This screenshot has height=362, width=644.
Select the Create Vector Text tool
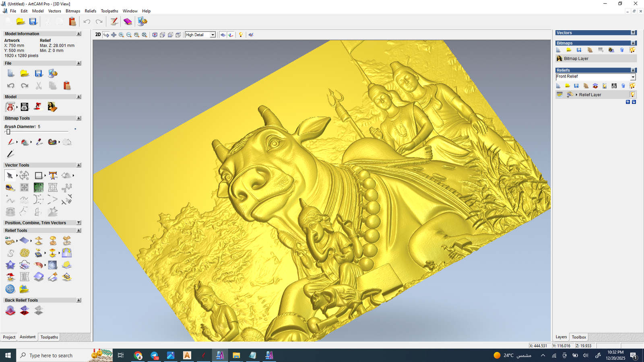[x=53, y=175]
